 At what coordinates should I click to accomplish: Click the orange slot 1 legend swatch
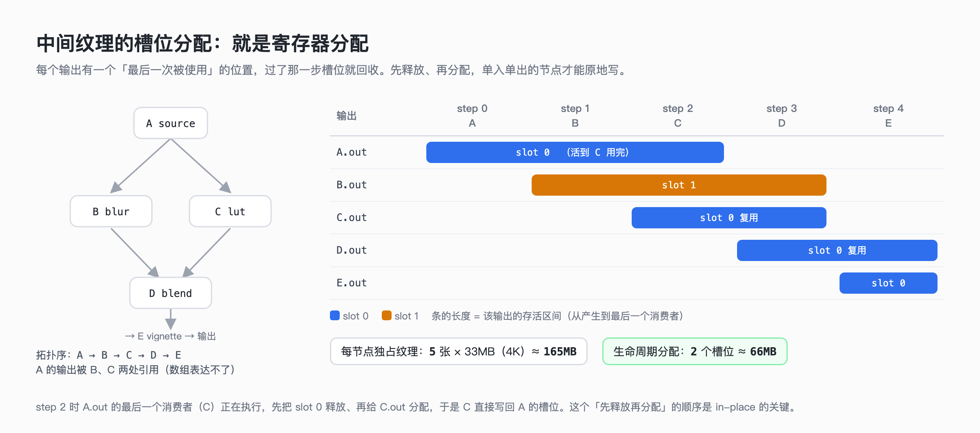tap(386, 315)
